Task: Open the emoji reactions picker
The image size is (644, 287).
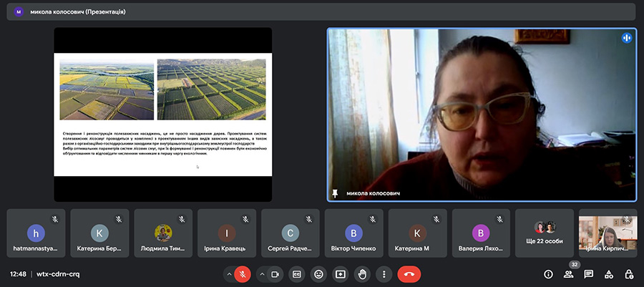Action: (318, 273)
